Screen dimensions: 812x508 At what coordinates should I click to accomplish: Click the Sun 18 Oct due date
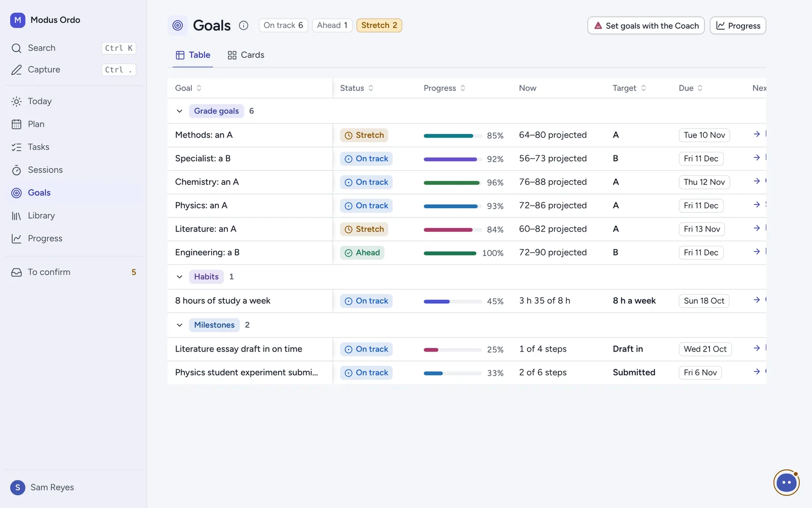point(704,301)
